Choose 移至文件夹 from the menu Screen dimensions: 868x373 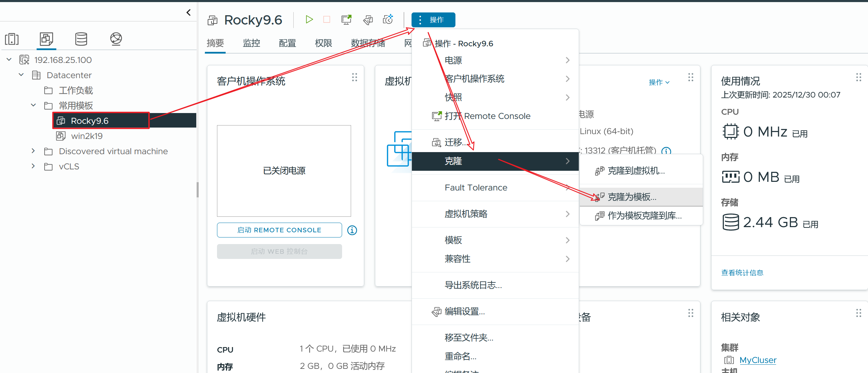tap(495, 338)
